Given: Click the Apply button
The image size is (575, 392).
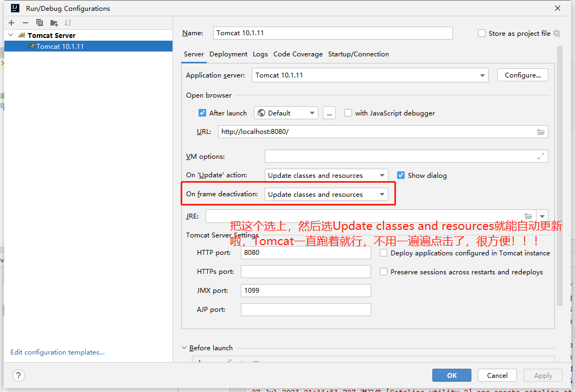Looking at the screenshot, I should 543,376.
